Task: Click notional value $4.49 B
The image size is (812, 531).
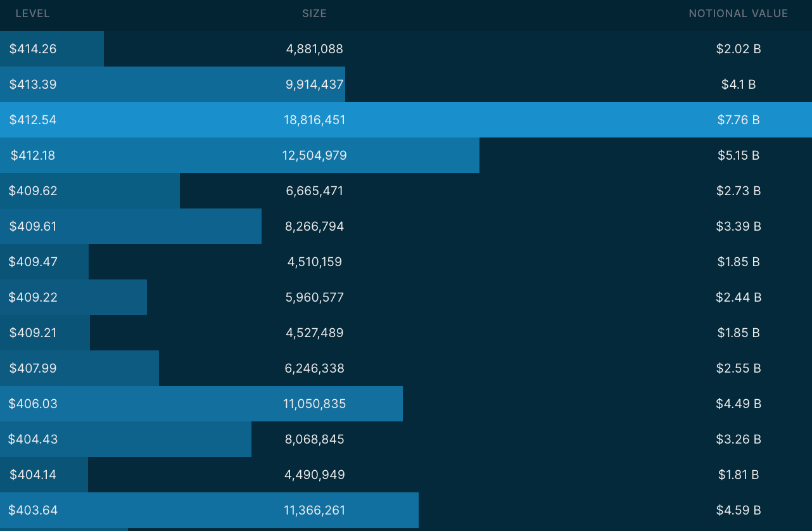Action: pos(739,404)
